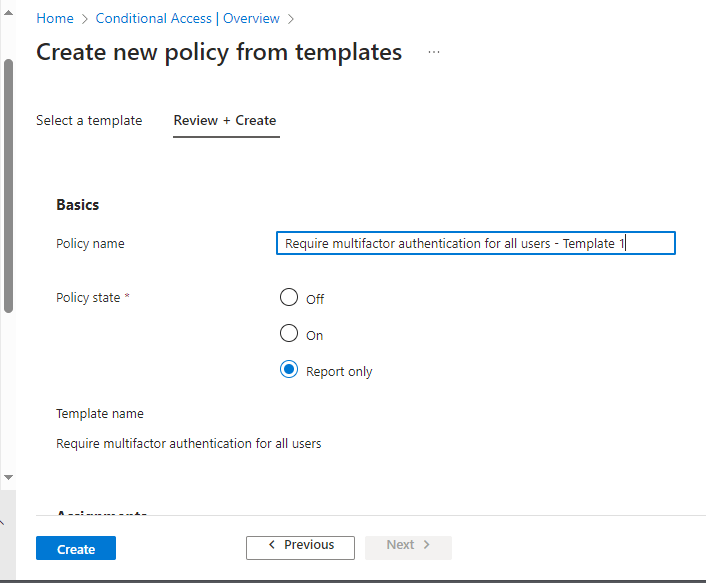Click the blue Create button
This screenshot has height=583, width=706.
(76, 549)
